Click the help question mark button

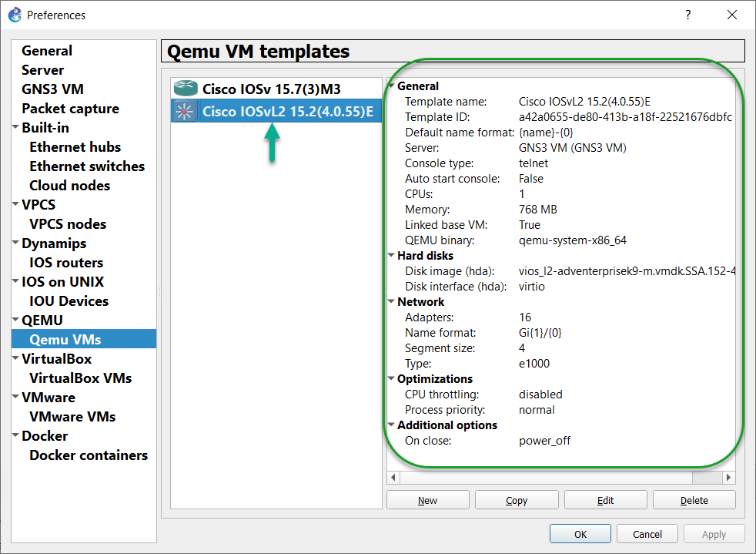pos(688,15)
